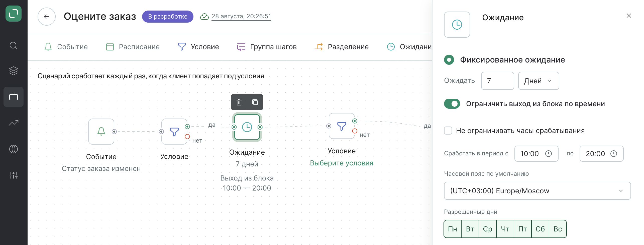Screen dimensions: 644x245
Task: Select the second Условие filter node
Action: coord(342,126)
